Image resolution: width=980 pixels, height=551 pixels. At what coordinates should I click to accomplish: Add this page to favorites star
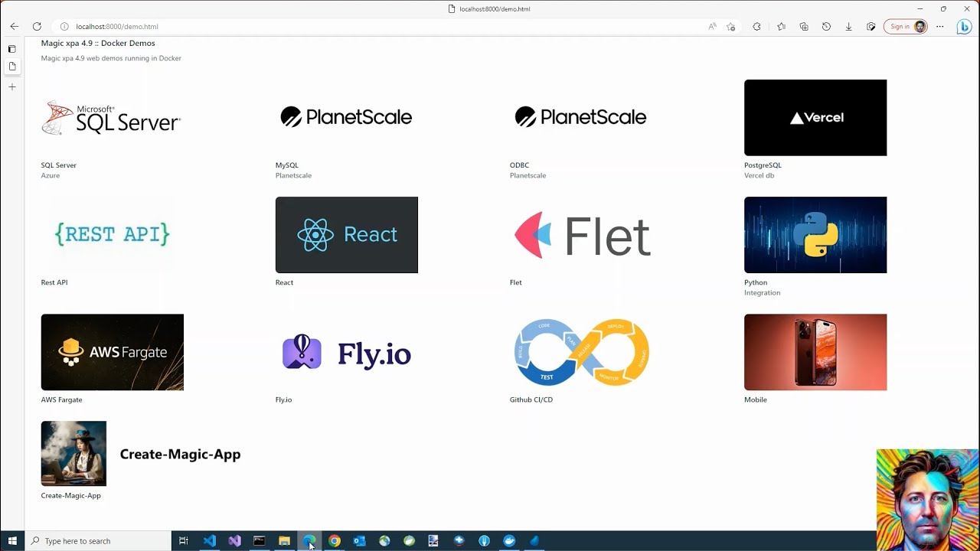(x=731, y=26)
